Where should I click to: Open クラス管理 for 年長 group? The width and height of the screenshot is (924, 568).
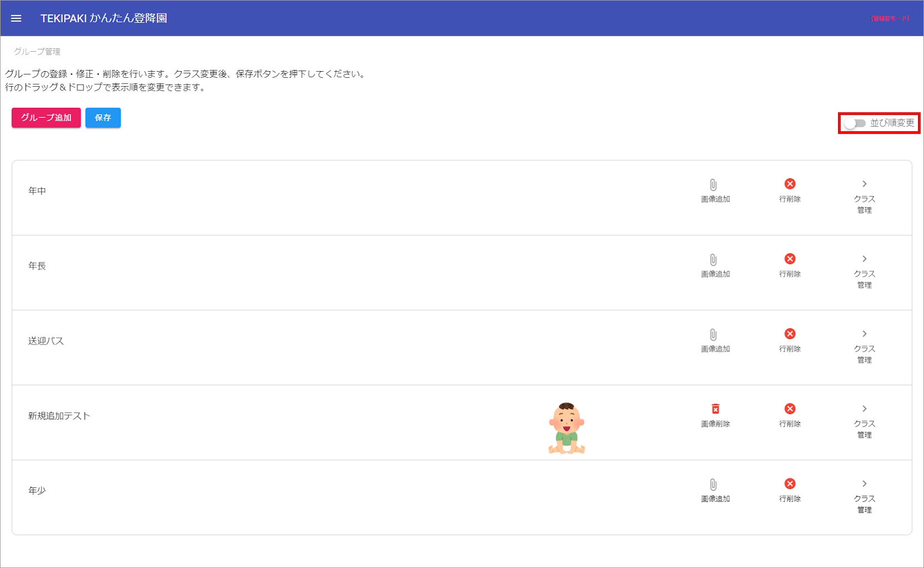(x=864, y=260)
